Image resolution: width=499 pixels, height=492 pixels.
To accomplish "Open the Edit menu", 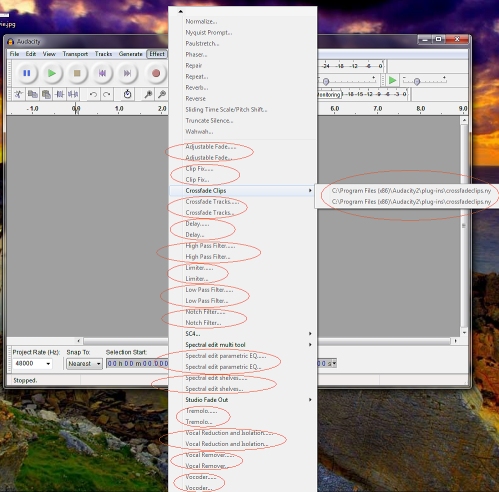I will 31,54.
